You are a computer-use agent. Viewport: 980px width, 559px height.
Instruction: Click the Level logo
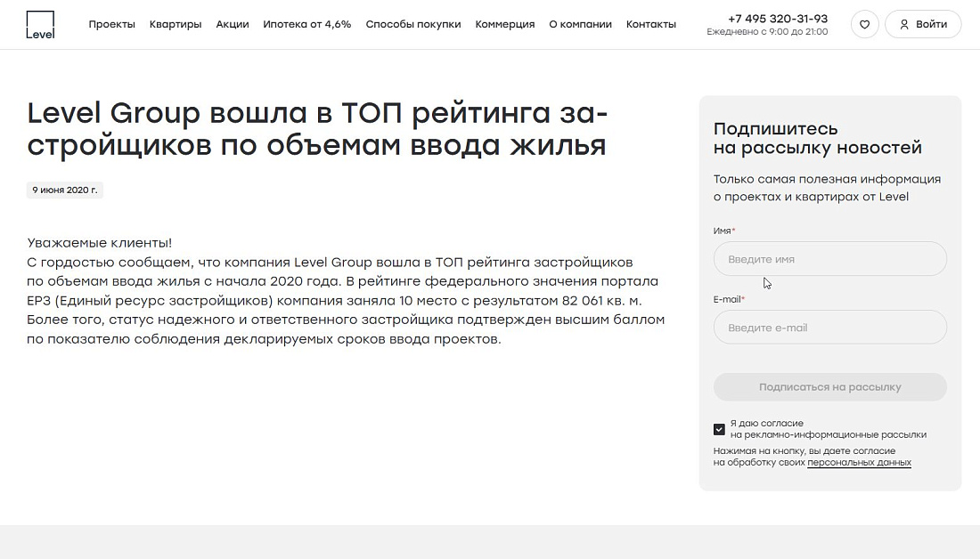(x=40, y=25)
